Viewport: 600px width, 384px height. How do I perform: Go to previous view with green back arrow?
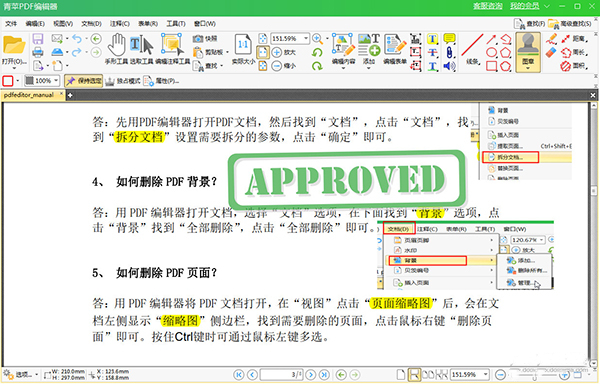(96, 39)
